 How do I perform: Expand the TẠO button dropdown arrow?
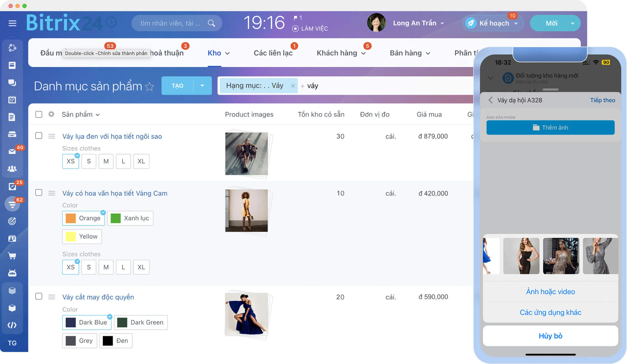202,85
